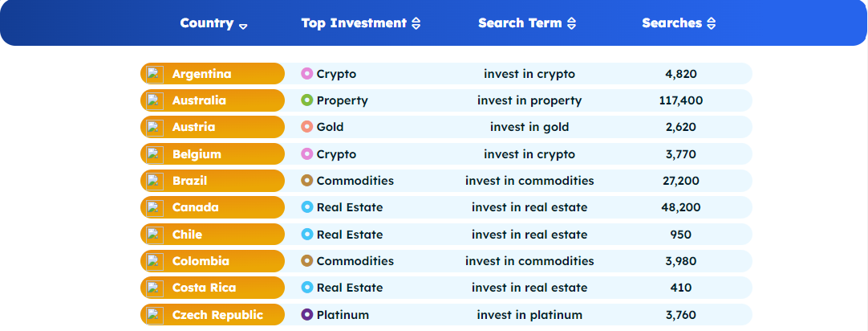Click the Canada flag icon
This screenshot has width=868, height=331.
tap(155, 207)
